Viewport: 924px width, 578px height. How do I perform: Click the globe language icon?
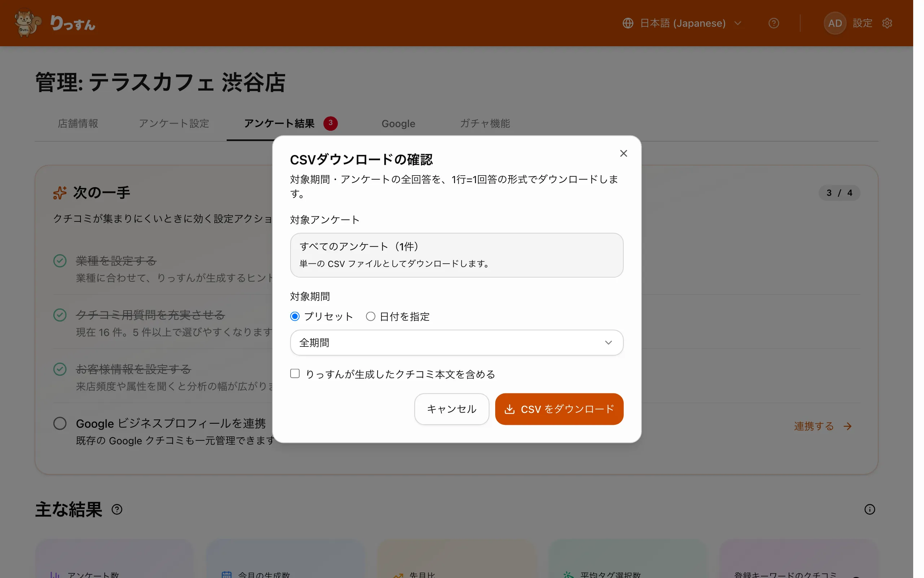628,23
